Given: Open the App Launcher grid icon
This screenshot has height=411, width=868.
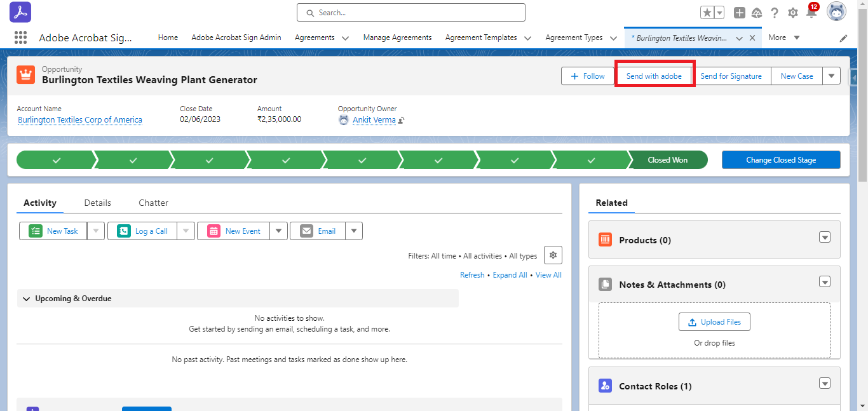Looking at the screenshot, I should (20, 37).
